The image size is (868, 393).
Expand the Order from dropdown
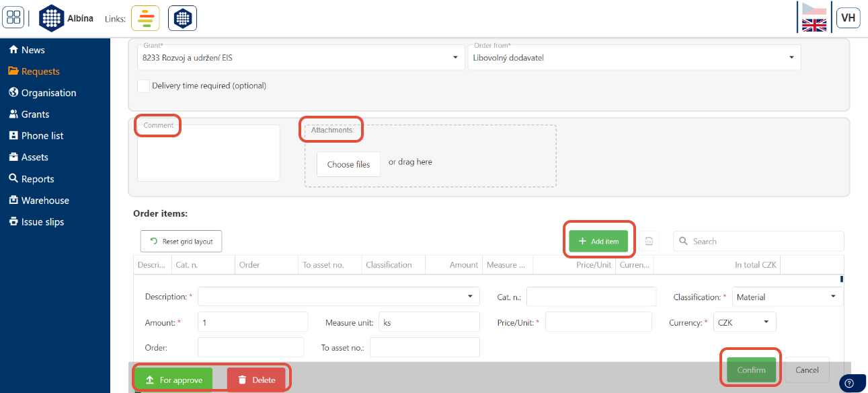[x=791, y=58]
